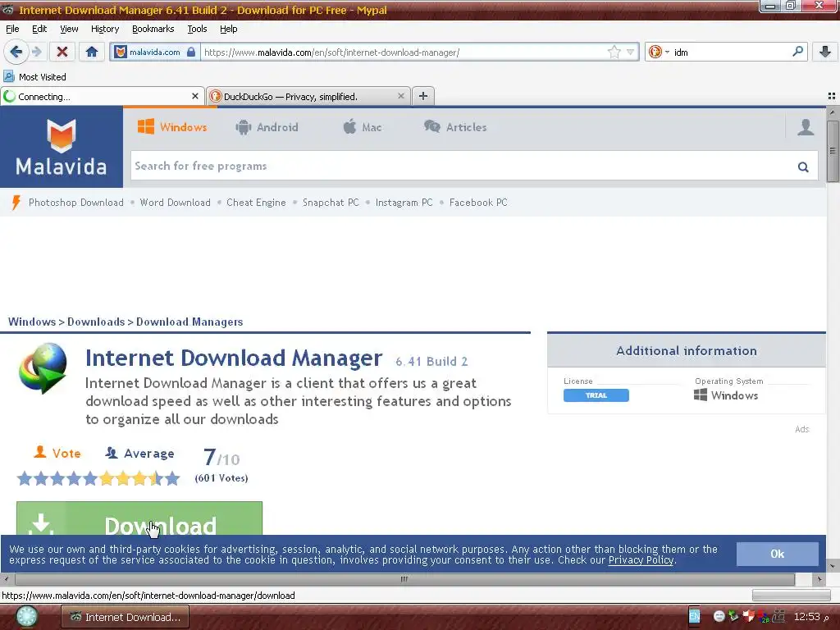Click the Malavida search magnifier icon
Screen dimensions: 840x630
tap(803, 167)
